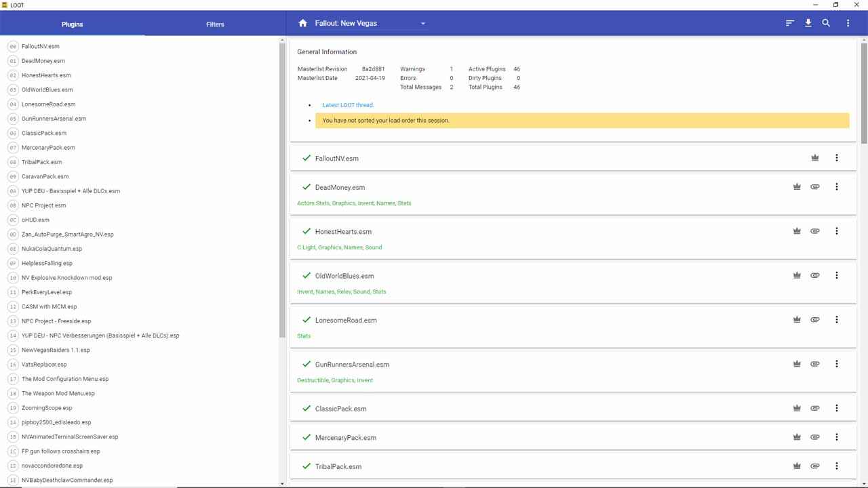Image resolution: width=868 pixels, height=488 pixels.
Task: Click the crown icon on GunRunnersArsenal.esm card
Action: [797, 364]
